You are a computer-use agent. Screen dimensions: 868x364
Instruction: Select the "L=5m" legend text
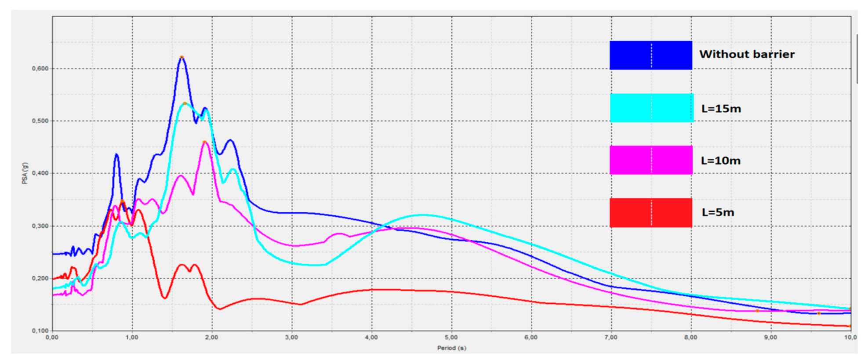point(718,213)
